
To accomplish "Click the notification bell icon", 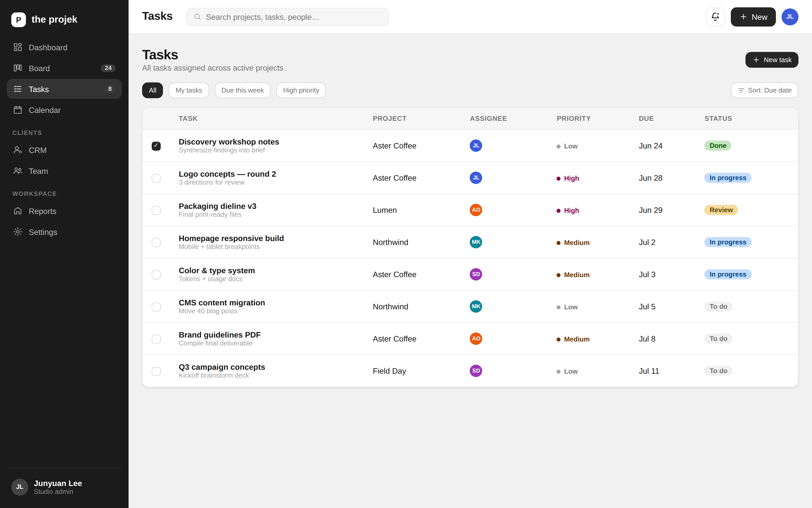I will 715,17.
